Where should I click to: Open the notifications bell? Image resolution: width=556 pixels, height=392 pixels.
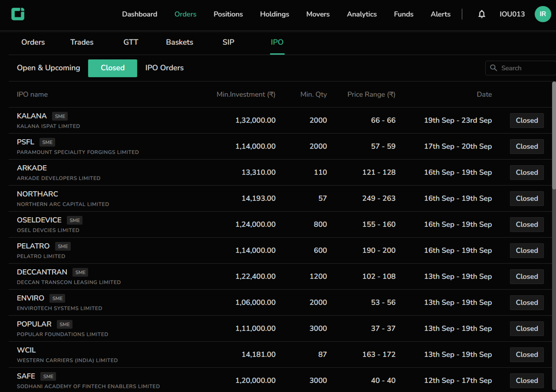pos(482,14)
